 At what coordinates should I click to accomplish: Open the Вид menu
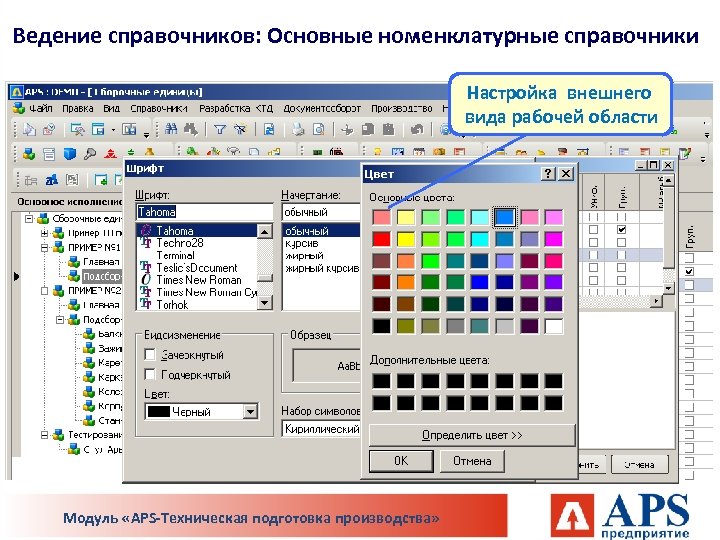112,109
